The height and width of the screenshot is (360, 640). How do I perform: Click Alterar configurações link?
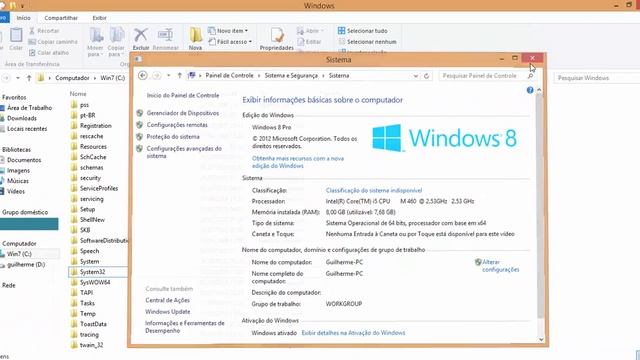500,266
